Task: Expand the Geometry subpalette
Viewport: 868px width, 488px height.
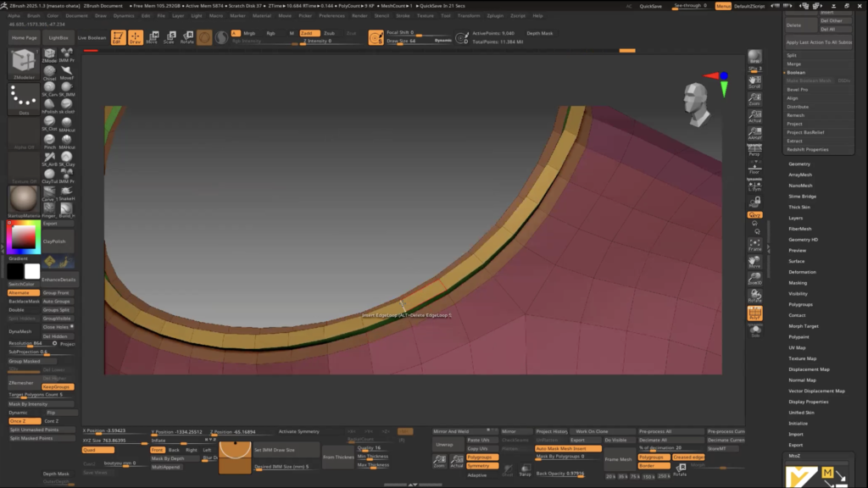Action: pos(799,164)
